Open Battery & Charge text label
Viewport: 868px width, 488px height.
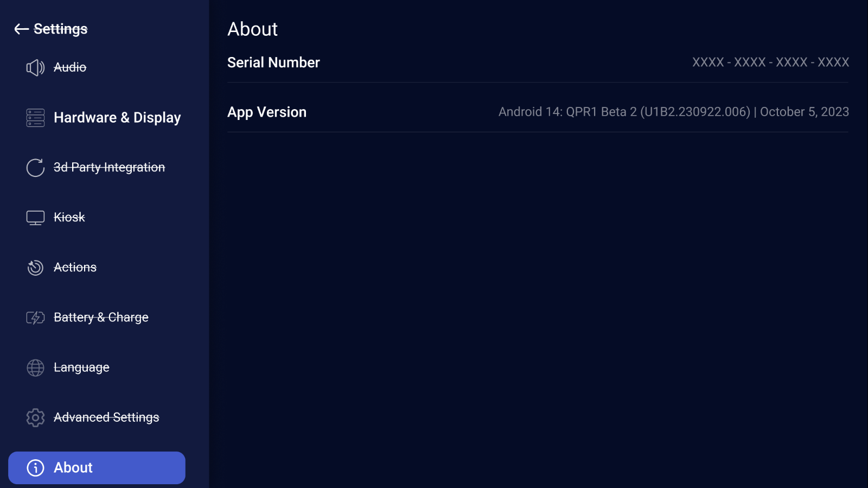click(x=101, y=318)
